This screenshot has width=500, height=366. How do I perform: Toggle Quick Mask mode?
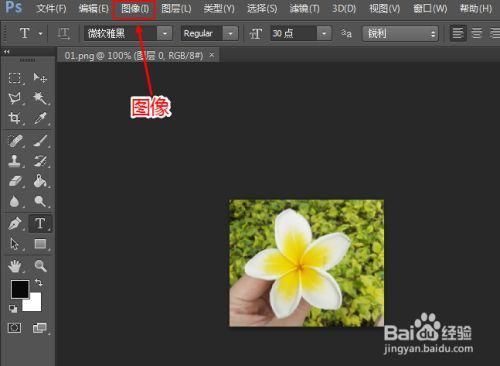[x=14, y=328]
